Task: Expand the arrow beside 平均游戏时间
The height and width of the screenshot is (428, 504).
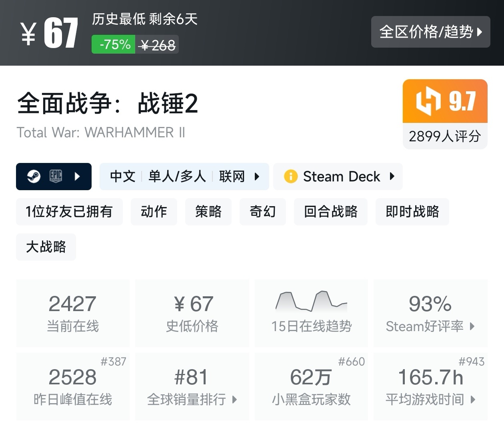Action: [x=473, y=399]
